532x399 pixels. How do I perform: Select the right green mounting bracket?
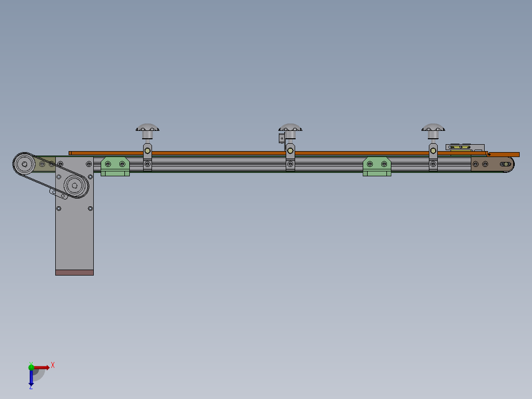coord(377,166)
